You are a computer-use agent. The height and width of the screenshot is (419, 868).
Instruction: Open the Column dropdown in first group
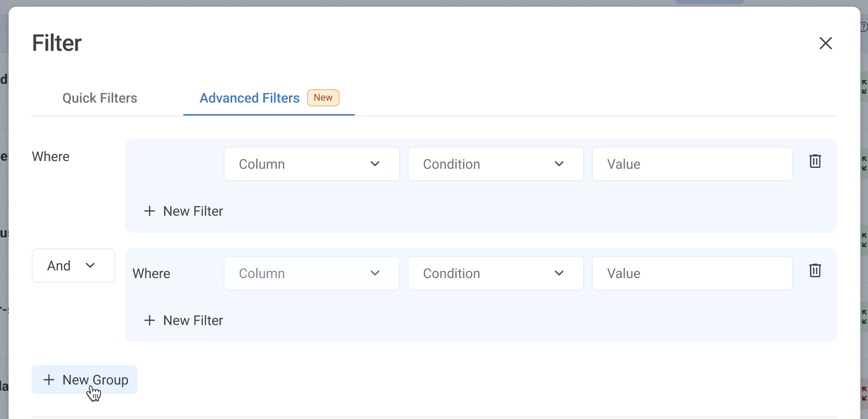tap(311, 164)
